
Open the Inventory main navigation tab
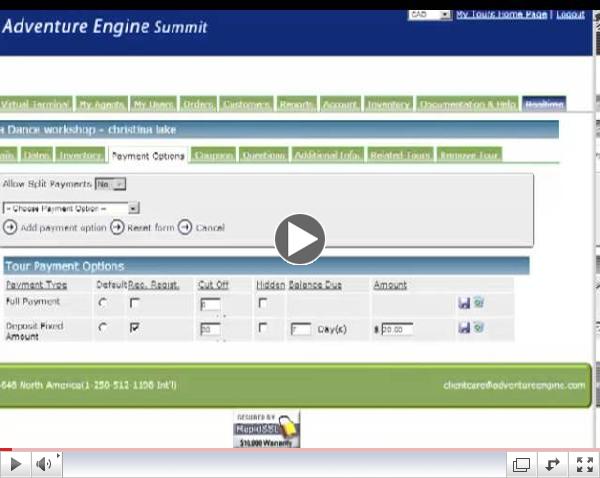[x=388, y=104]
